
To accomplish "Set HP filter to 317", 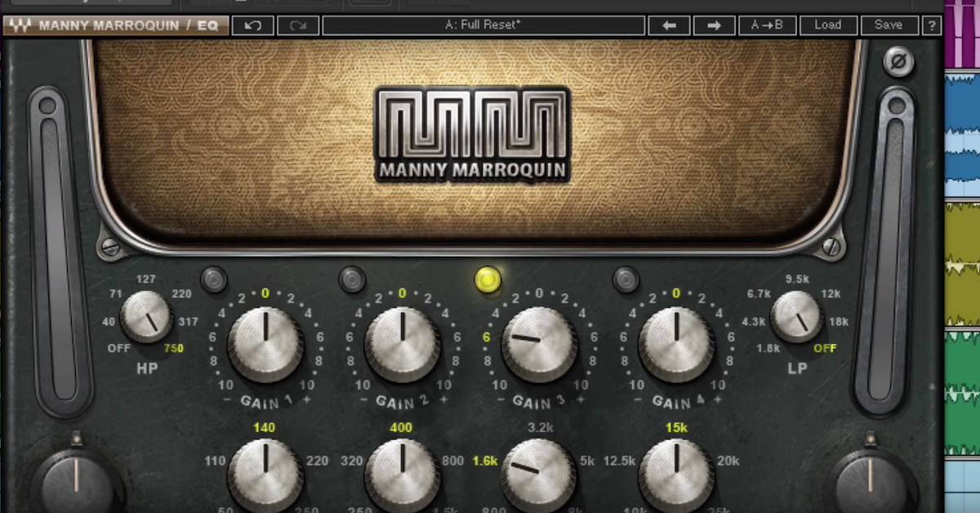I will pyautogui.click(x=188, y=321).
